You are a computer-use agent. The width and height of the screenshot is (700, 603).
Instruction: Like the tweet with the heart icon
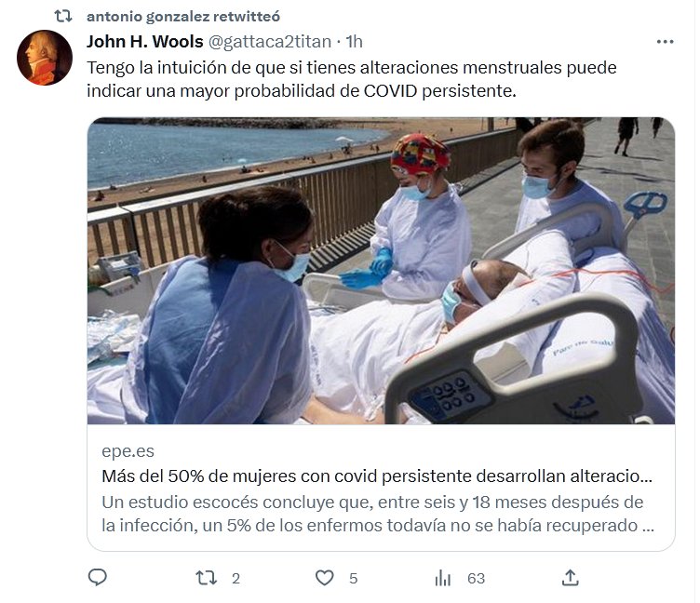325,578
